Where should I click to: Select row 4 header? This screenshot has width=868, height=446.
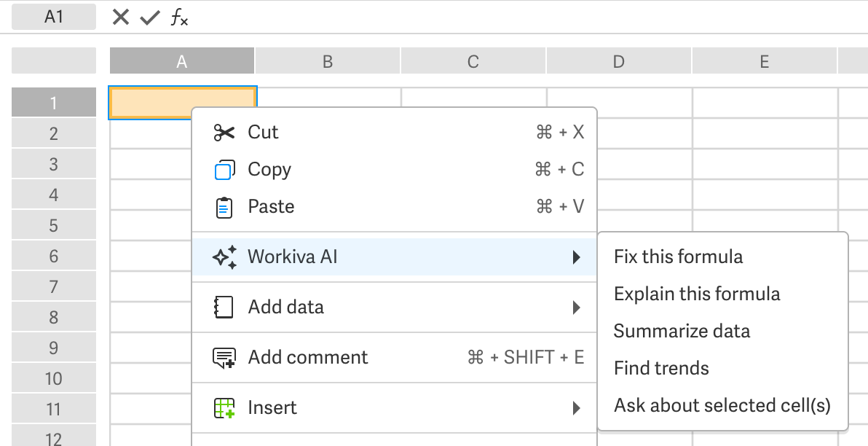(x=54, y=195)
